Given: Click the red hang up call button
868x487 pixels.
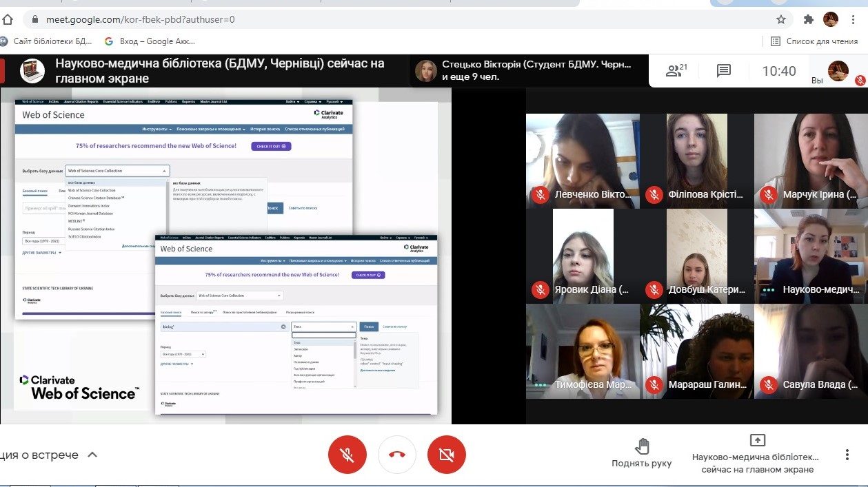Looking at the screenshot, I should point(397,455).
